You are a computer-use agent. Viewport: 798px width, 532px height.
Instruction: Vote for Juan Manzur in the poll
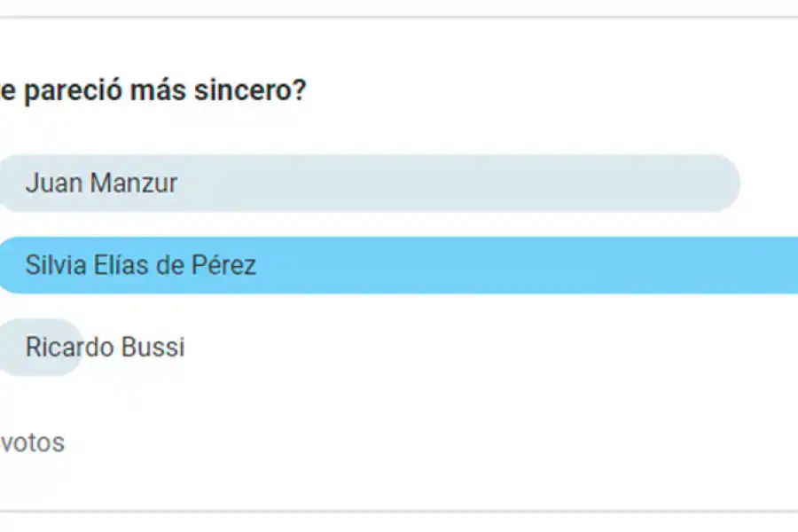tap(102, 184)
